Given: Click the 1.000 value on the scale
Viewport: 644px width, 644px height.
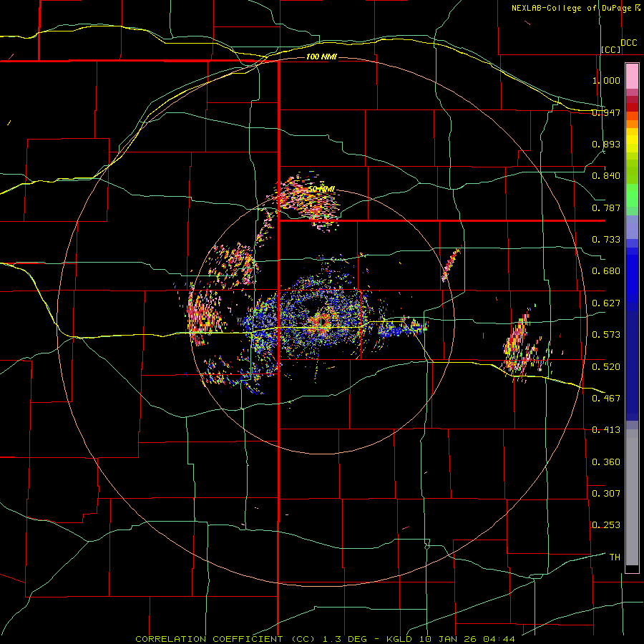Looking at the screenshot, I should click(x=606, y=80).
